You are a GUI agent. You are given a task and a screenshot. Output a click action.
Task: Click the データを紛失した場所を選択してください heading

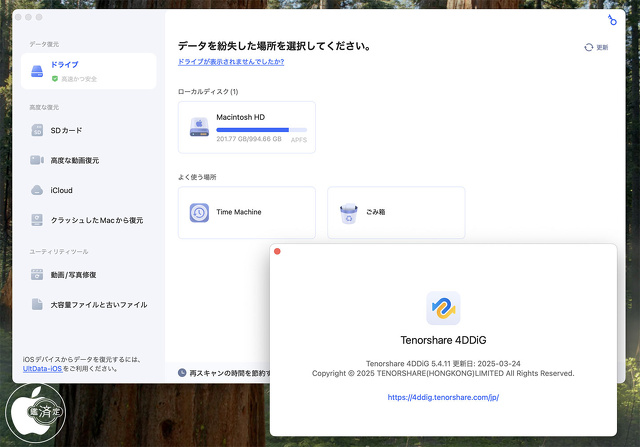click(274, 46)
